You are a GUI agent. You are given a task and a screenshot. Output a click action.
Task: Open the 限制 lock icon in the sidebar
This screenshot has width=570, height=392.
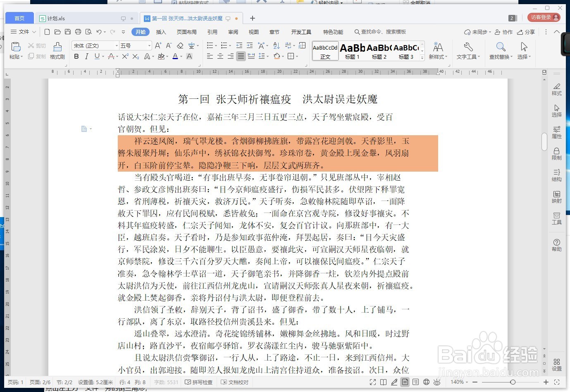557,154
